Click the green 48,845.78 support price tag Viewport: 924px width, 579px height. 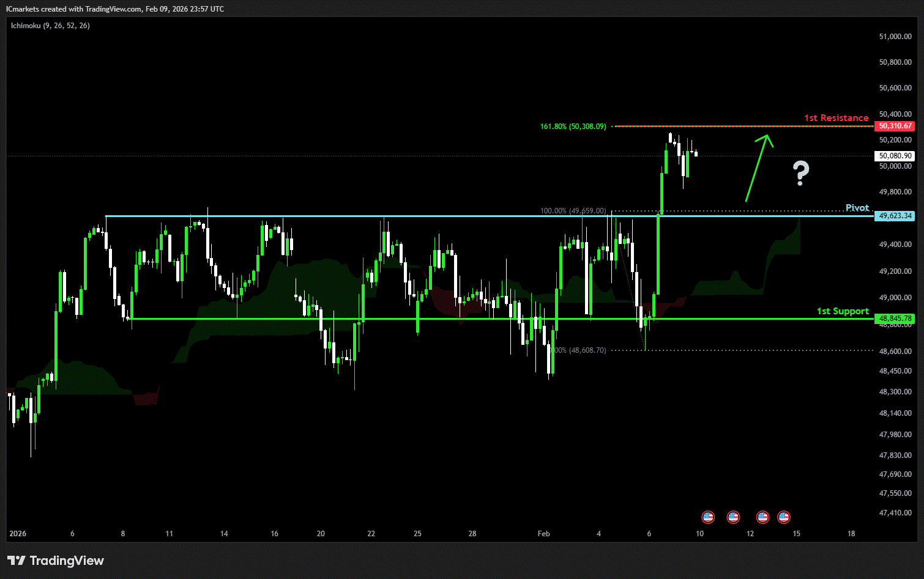click(x=895, y=319)
